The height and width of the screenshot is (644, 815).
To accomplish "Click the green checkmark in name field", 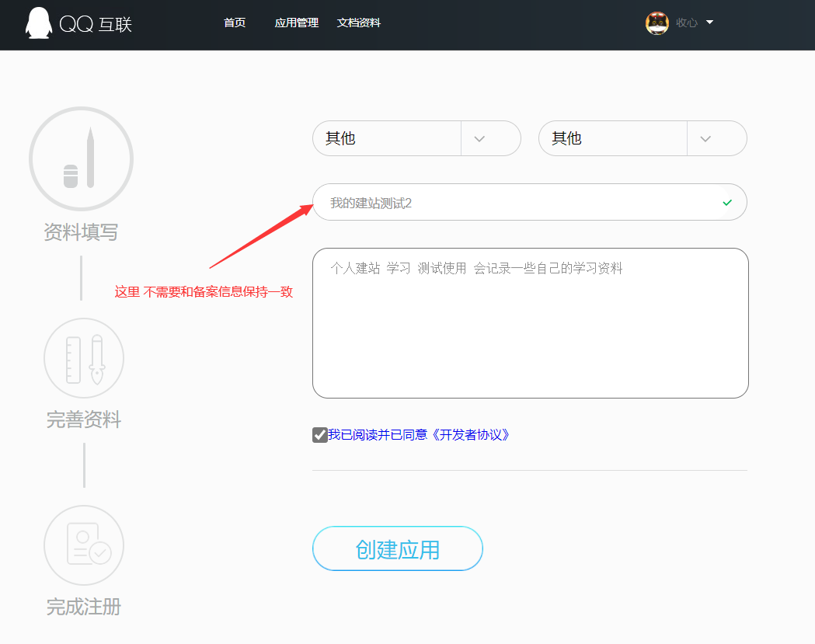I will (727, 203).
